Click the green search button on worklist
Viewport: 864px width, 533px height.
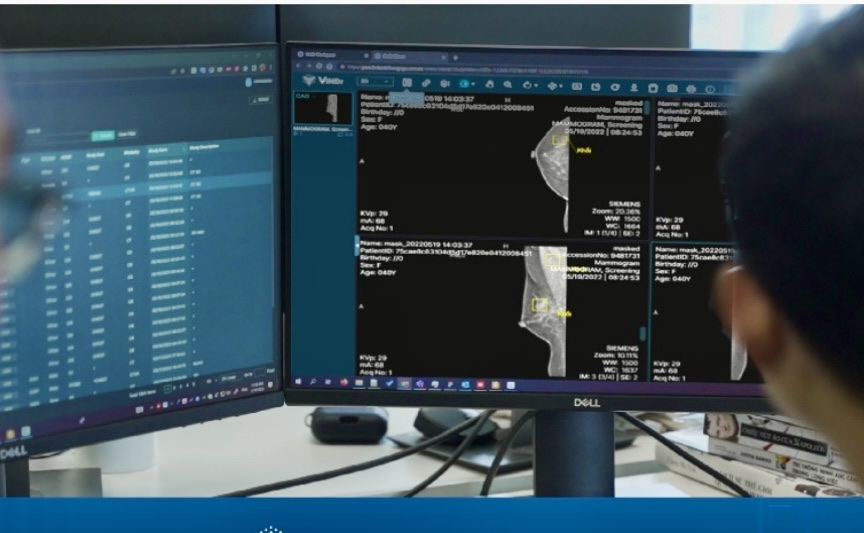click(102, 134)
